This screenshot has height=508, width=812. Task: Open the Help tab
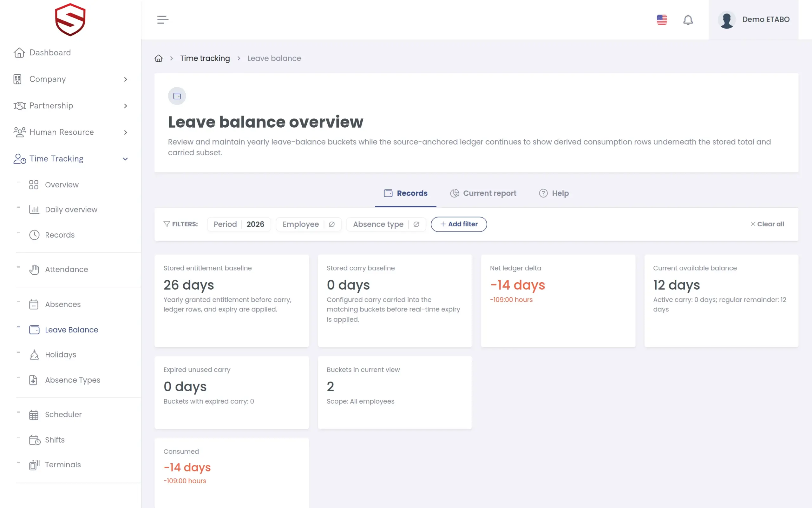[x=554, y=193]
